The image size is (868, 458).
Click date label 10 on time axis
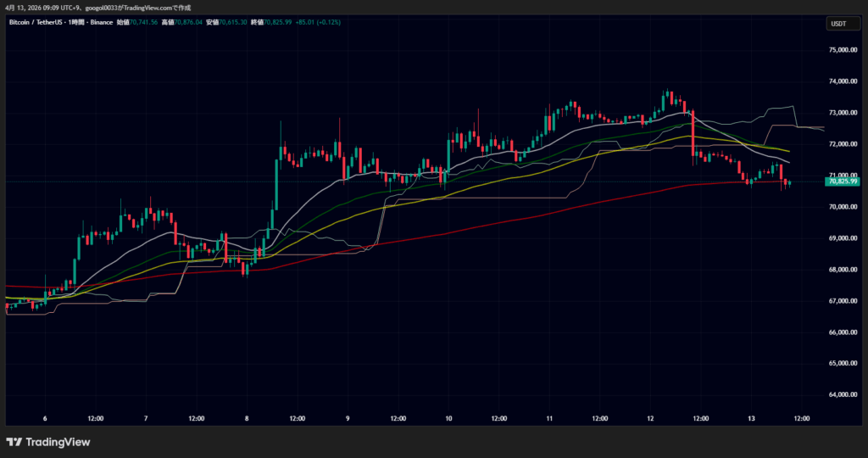448,419
